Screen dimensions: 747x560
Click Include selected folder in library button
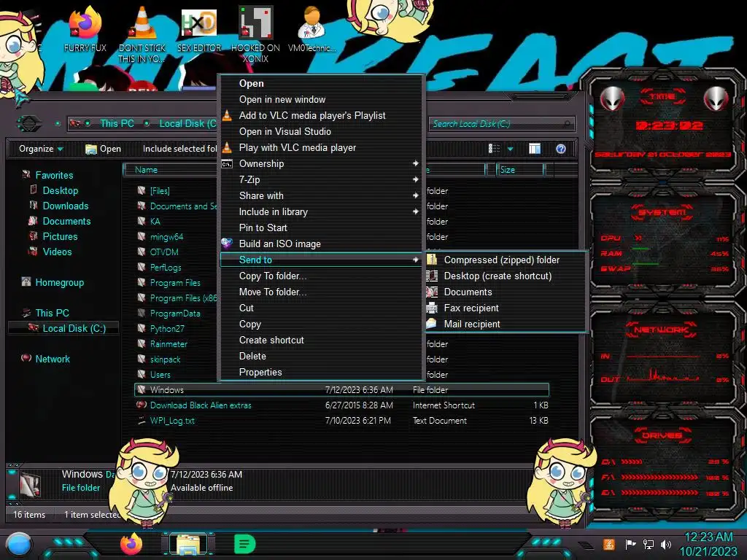180,149
